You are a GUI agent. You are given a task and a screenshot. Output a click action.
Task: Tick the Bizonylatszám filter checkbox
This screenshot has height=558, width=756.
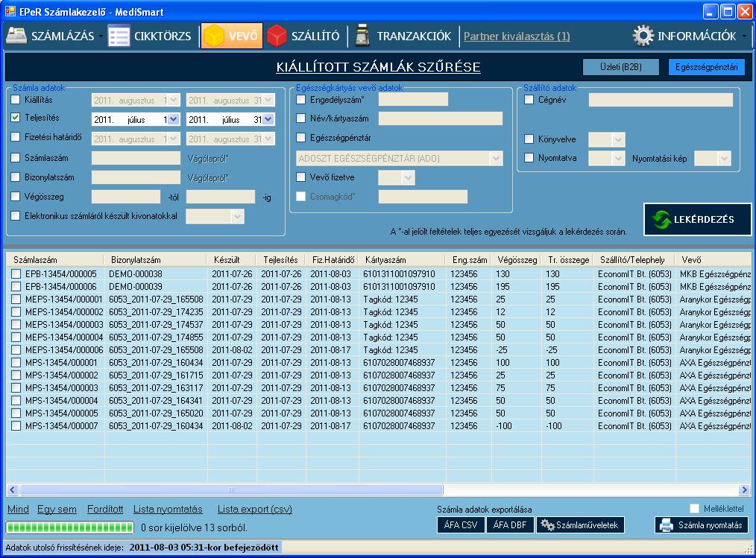[16, 177]
